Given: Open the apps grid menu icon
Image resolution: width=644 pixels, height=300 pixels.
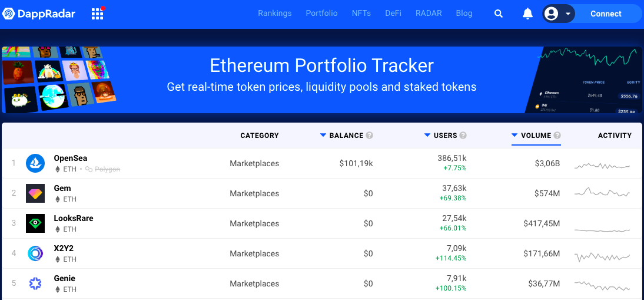Looking at the screenshot, I should tap(97, 14).
